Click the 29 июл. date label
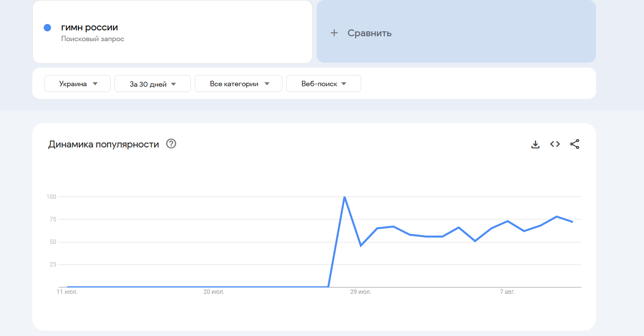 [x=361, y=292]
